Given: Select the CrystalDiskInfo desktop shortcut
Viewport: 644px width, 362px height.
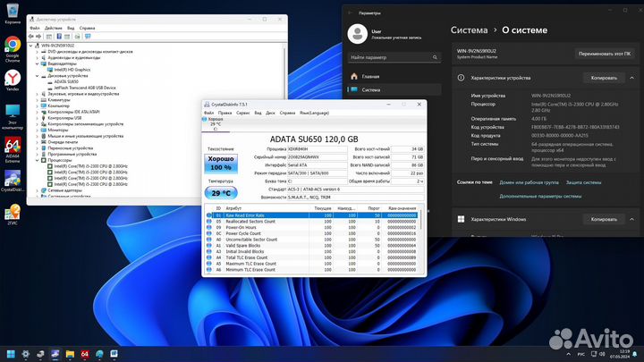Looking at the screenshot, I should click(x=13, y=181).
